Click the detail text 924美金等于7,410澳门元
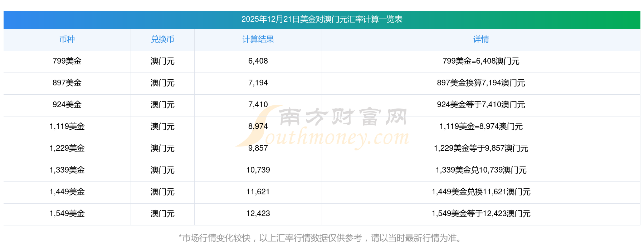 pyautogui.click(x=481, y=105)
